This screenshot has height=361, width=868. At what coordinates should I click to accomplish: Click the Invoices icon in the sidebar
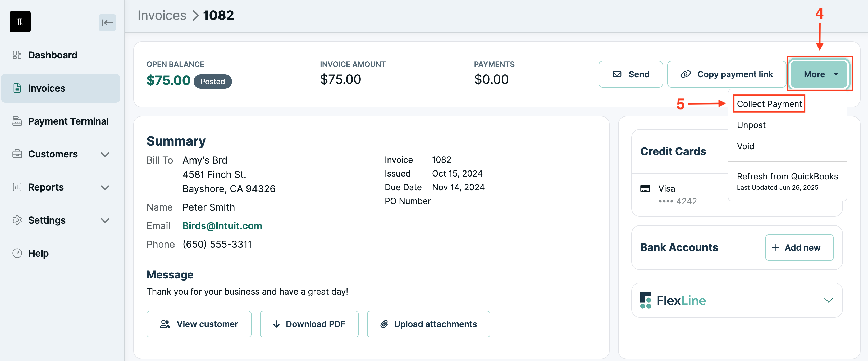pos(17,88)
